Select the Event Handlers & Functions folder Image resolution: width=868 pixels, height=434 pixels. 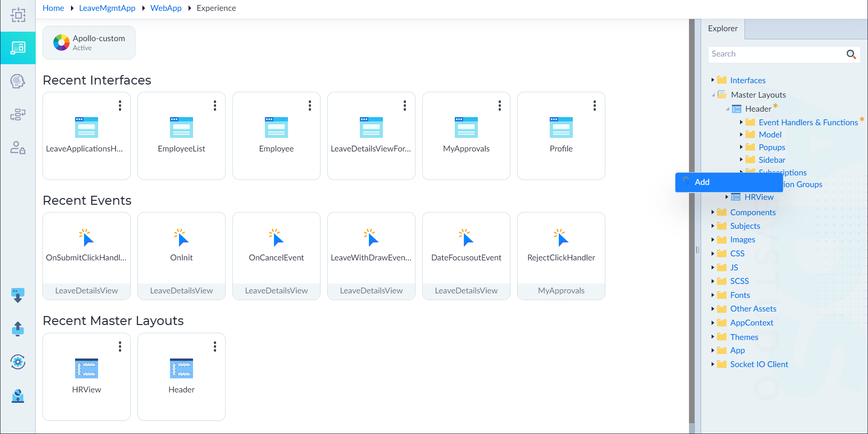(x=808, y=123)
